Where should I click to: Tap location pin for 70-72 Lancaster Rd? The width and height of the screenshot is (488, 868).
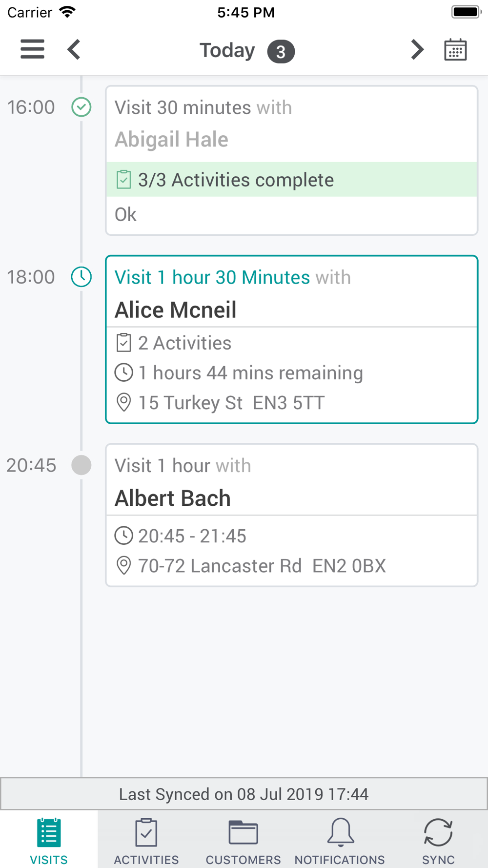click(x=123, y=566)
